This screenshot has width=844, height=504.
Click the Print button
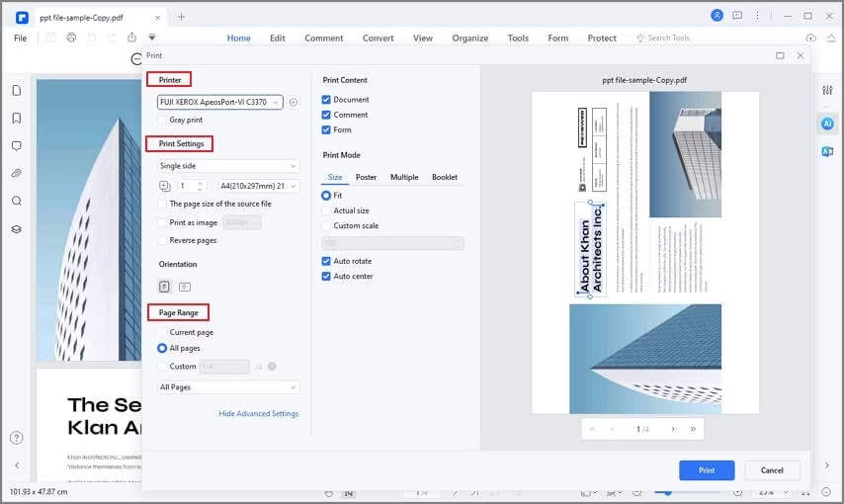coord(706,470)
